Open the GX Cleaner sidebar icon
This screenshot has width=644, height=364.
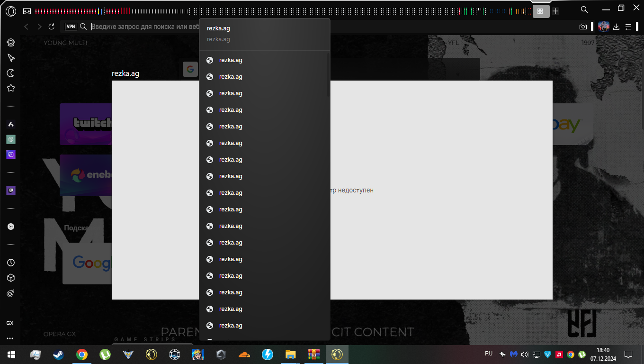tap(10, 293)
